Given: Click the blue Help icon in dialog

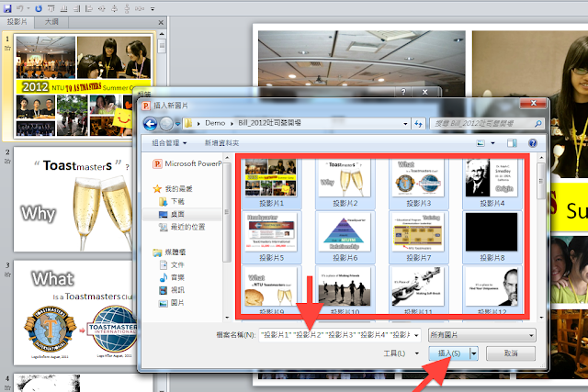Looking at the screenshot, I should point(533,143).
